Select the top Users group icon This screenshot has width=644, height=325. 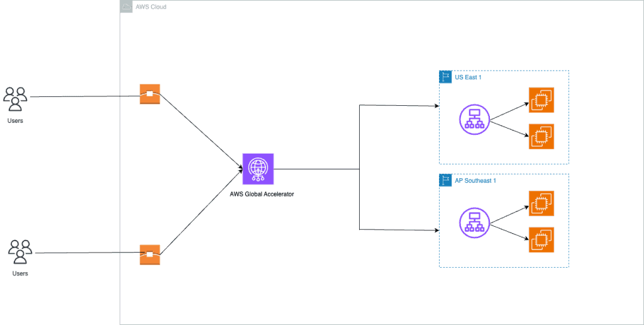tap(15, 99)
